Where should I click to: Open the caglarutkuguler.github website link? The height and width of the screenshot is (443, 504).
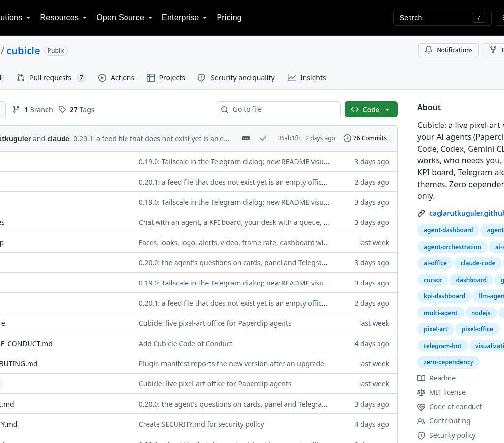[x=466, y=213]
